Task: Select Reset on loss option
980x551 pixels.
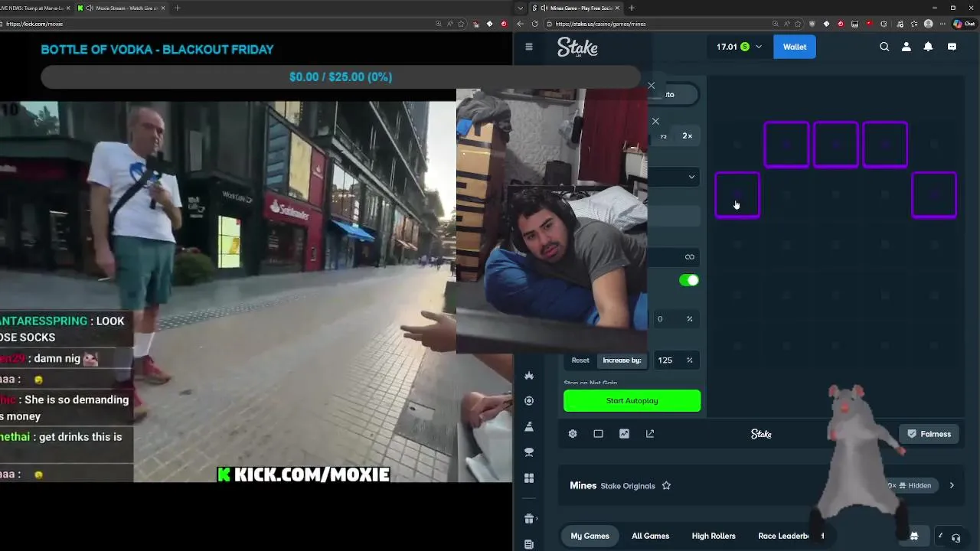Action: click(x=580, y=360)
